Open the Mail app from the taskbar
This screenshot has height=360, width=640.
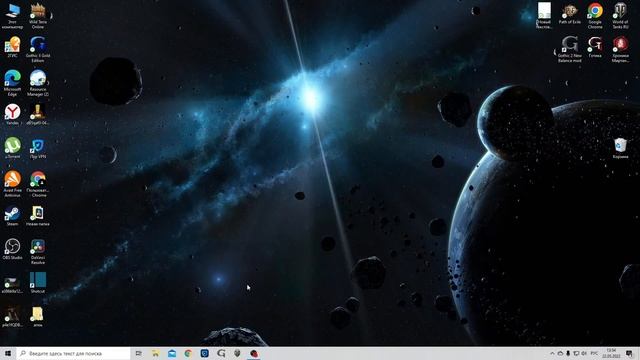(x=172, y=353)
